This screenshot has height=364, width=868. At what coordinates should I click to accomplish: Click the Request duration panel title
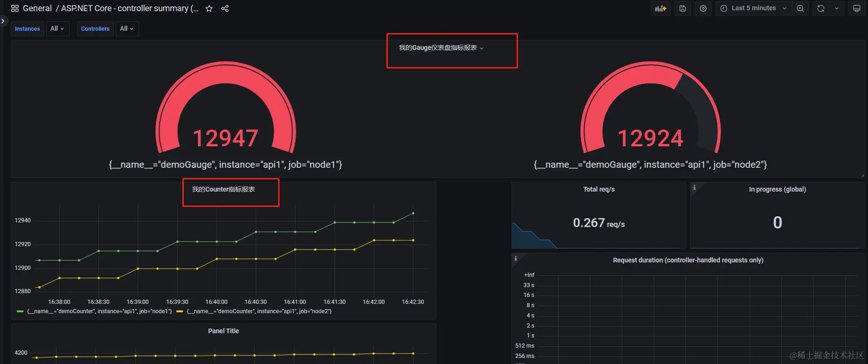point(688,260)
